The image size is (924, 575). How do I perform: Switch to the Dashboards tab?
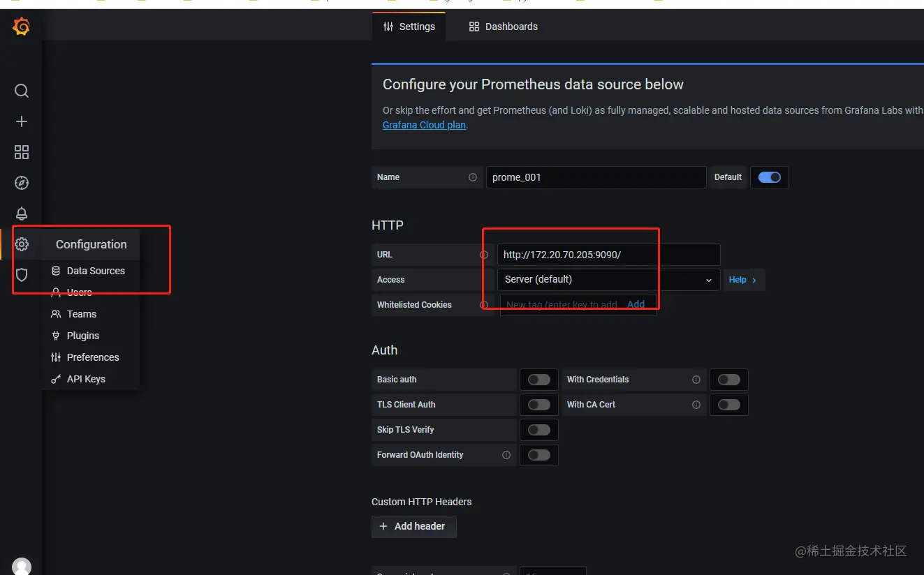[x=504, y=27]
